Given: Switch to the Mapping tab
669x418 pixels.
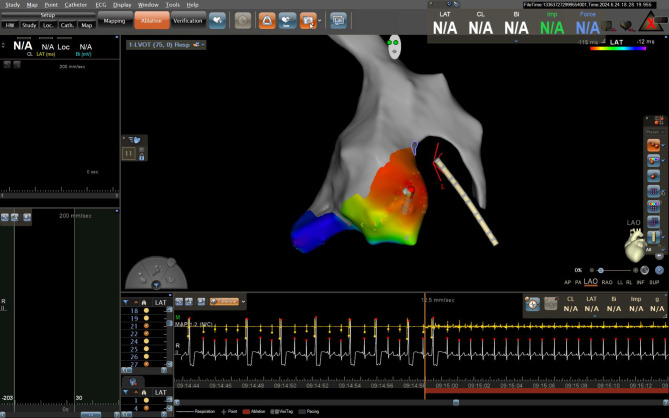Looking at the screenshot, I should tap(114, 20).
